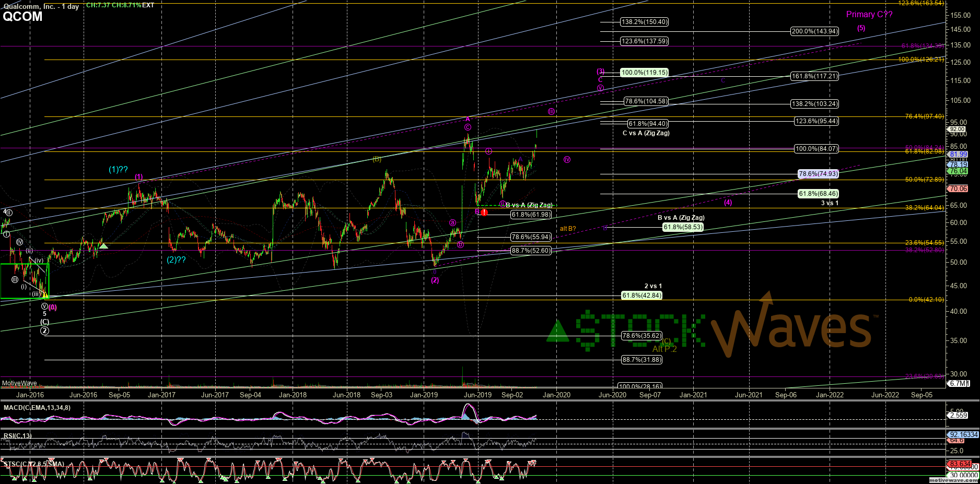Select the 100.0%(84.07) extension label

pos(816,149)
